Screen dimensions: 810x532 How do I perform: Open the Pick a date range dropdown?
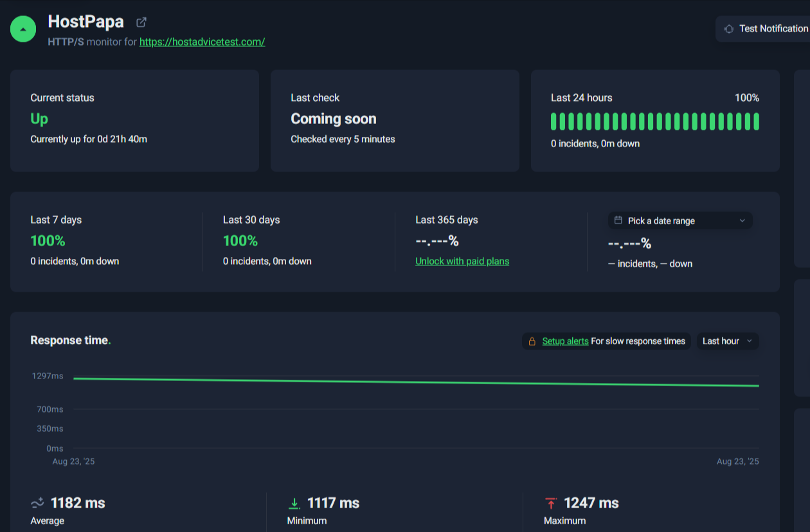(x=680, y=220)
